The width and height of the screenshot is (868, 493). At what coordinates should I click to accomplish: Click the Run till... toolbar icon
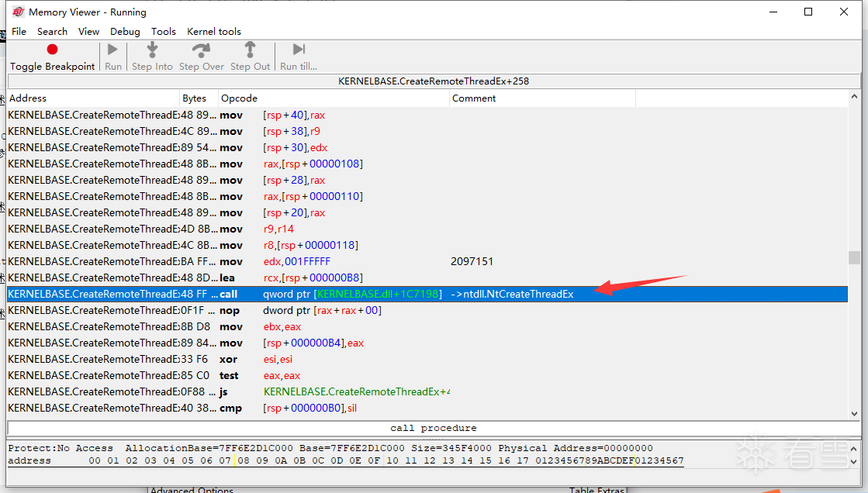(299, 50)
